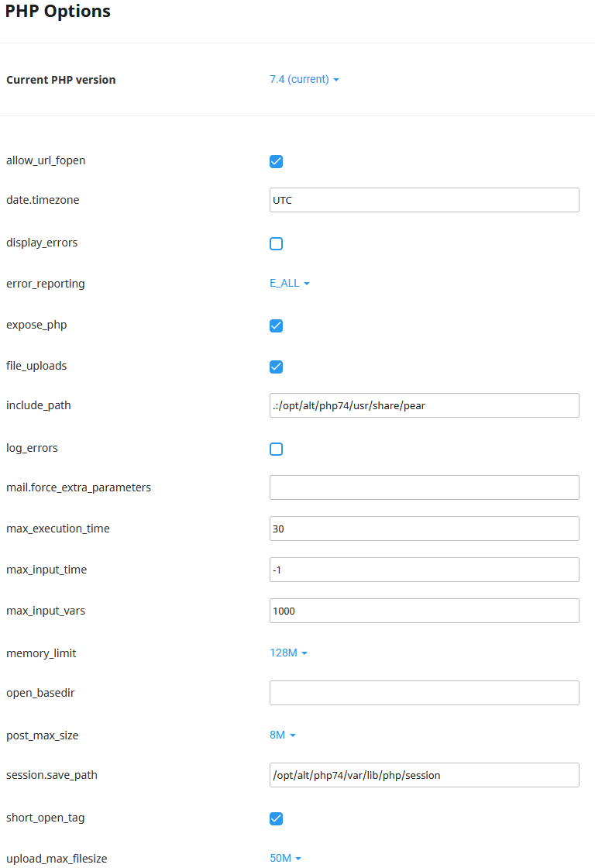Click the date.timezone text field

click(424, 200)
